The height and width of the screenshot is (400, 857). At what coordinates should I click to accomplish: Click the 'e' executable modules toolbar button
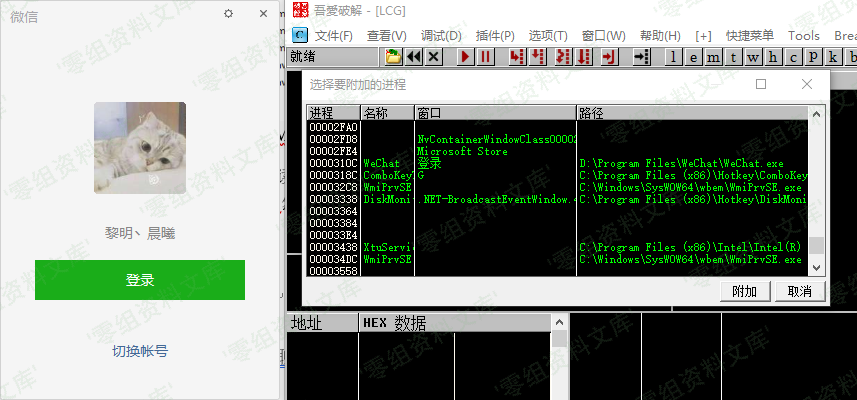(x=695, y=57)
